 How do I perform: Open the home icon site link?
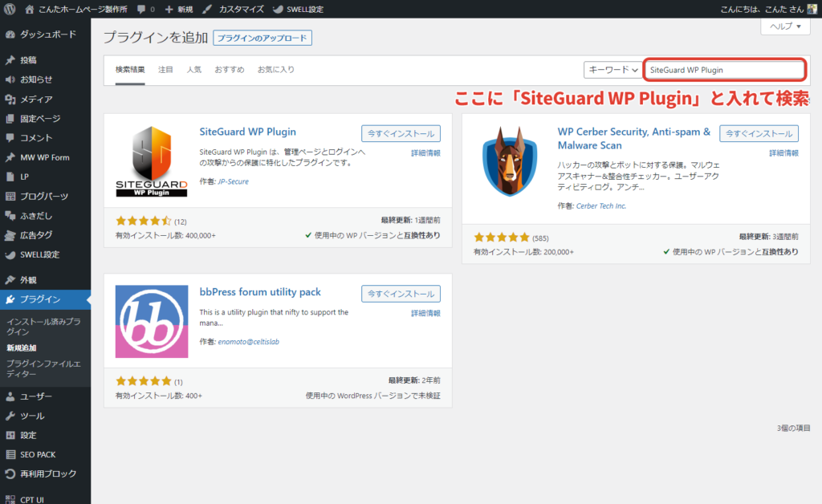(30, 9)
